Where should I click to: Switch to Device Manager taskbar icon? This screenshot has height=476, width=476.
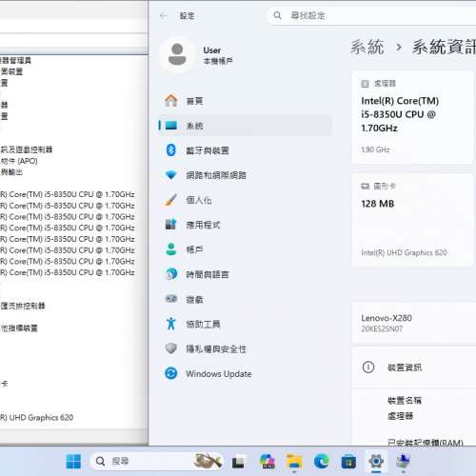point(403,462)
